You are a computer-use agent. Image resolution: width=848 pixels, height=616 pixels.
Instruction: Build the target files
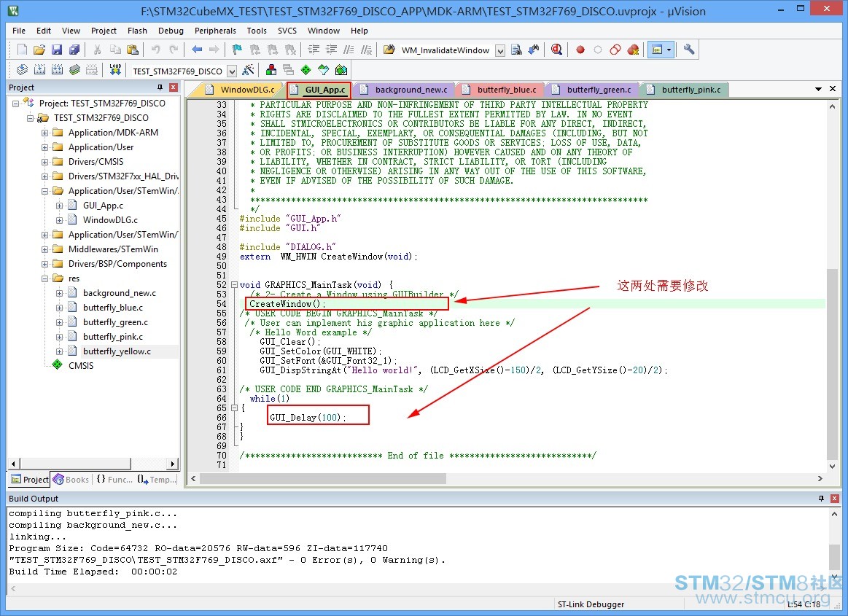click(39, 70)
